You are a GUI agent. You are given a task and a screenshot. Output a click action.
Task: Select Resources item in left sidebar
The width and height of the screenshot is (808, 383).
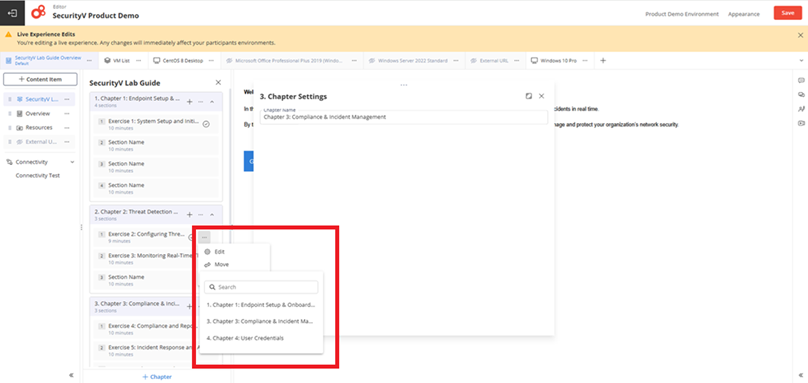click(39, 127)
